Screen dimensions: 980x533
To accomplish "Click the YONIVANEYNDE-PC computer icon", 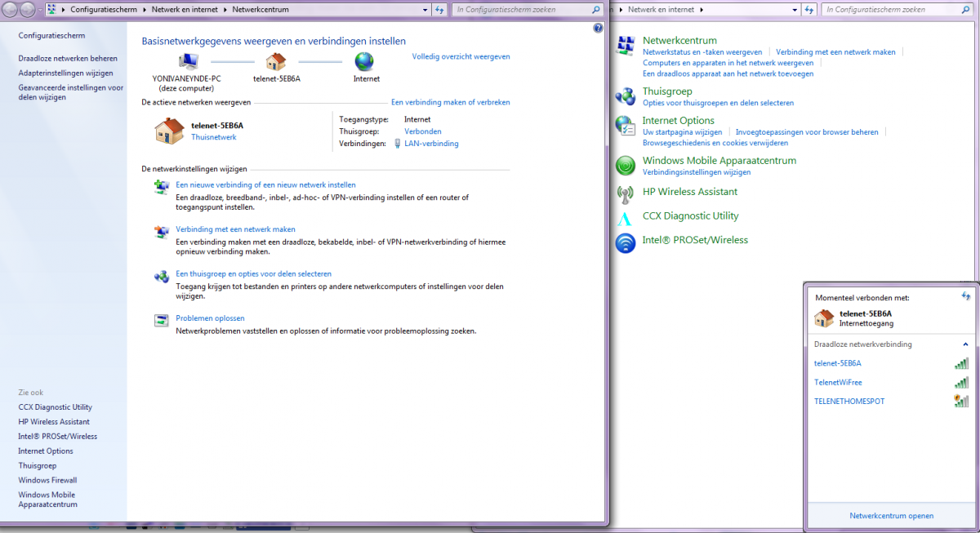I will pyautogui.click(x=188, y=61).
